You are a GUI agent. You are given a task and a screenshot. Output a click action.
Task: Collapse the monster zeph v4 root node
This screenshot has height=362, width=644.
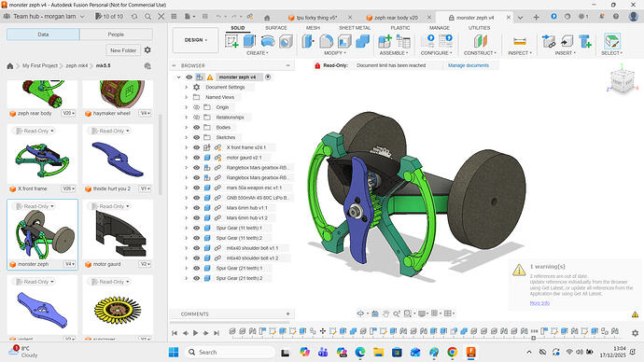coord(178,77)
